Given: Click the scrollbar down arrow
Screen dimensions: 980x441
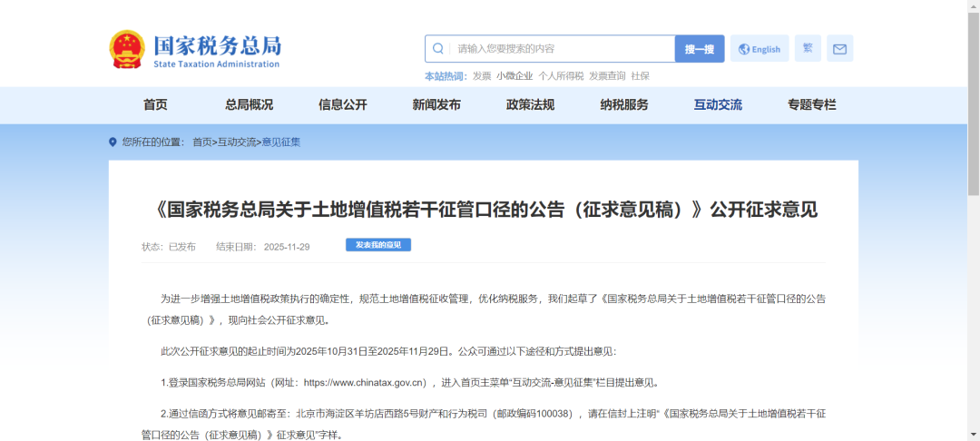Looking at the screenshot, I should [973, 435].
